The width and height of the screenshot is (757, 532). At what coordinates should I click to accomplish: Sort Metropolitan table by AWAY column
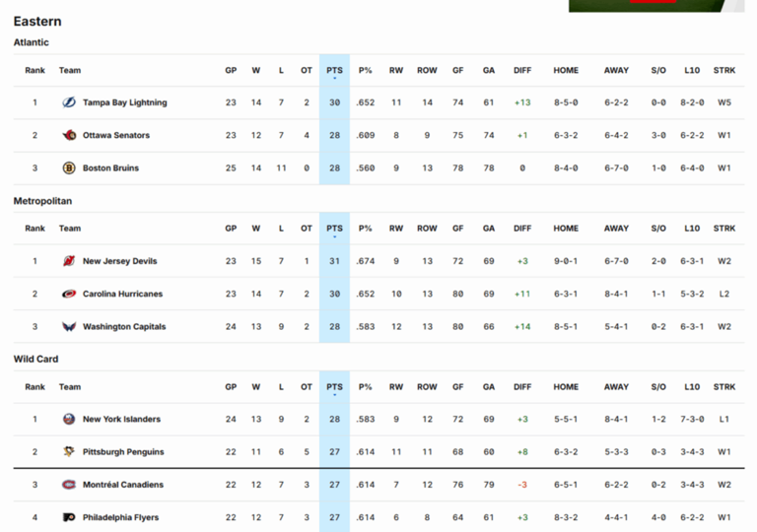[x=616, y=229]
